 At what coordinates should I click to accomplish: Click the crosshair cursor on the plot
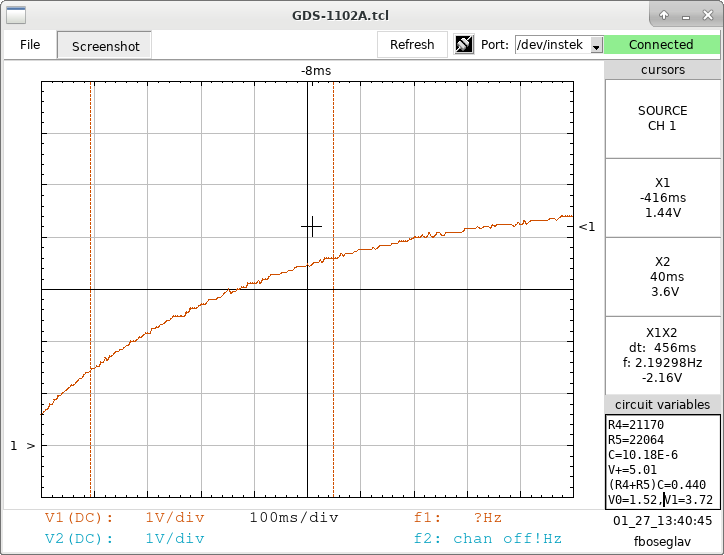311,227
